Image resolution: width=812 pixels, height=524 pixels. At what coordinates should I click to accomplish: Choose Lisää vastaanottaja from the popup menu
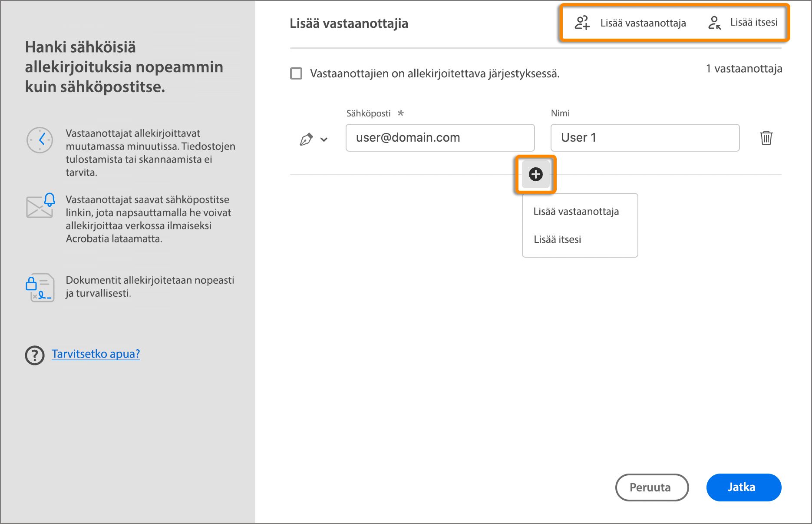576,212
